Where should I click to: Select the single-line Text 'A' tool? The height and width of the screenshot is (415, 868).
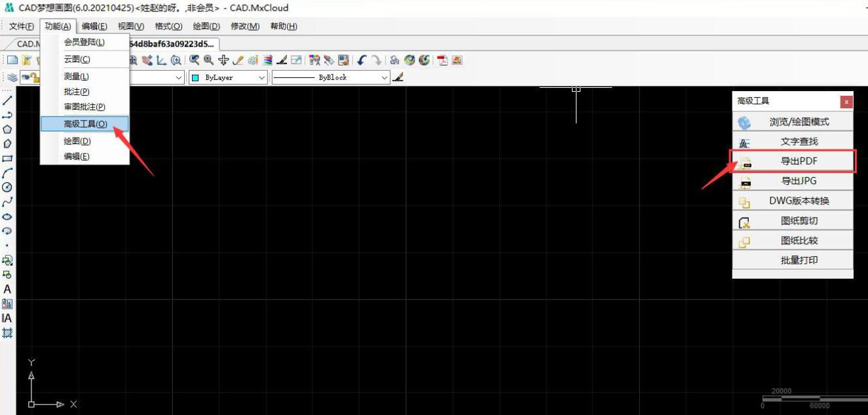click(x=7, y=289)
